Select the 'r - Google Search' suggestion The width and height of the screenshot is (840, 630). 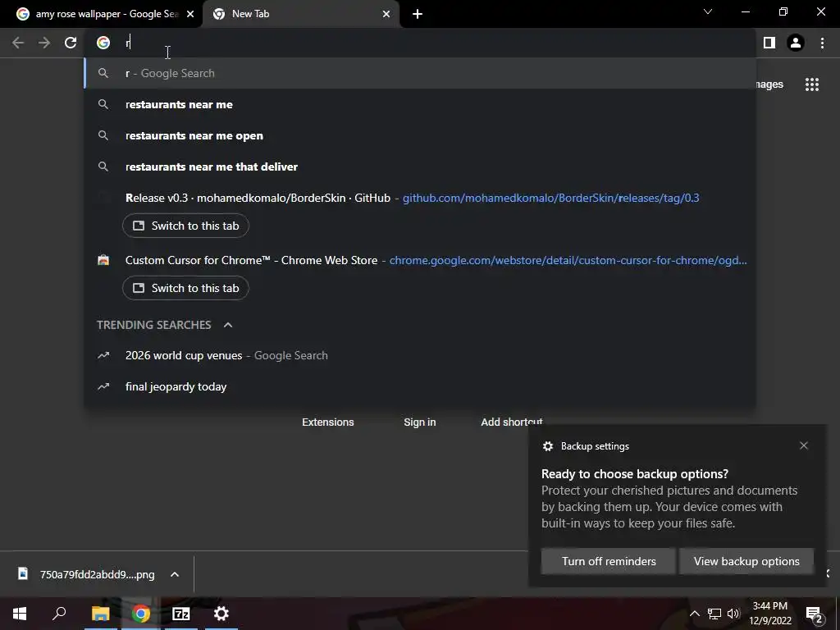coord(421,73)
